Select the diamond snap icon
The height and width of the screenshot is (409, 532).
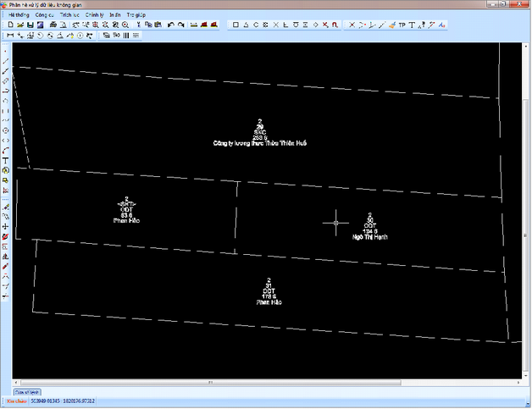315,25
